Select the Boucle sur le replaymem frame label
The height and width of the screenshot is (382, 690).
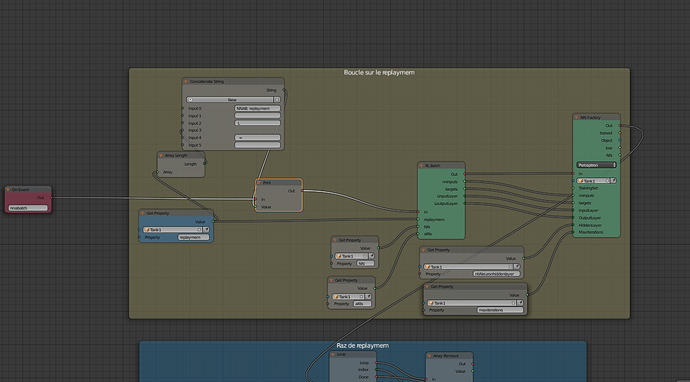point(379,72)
